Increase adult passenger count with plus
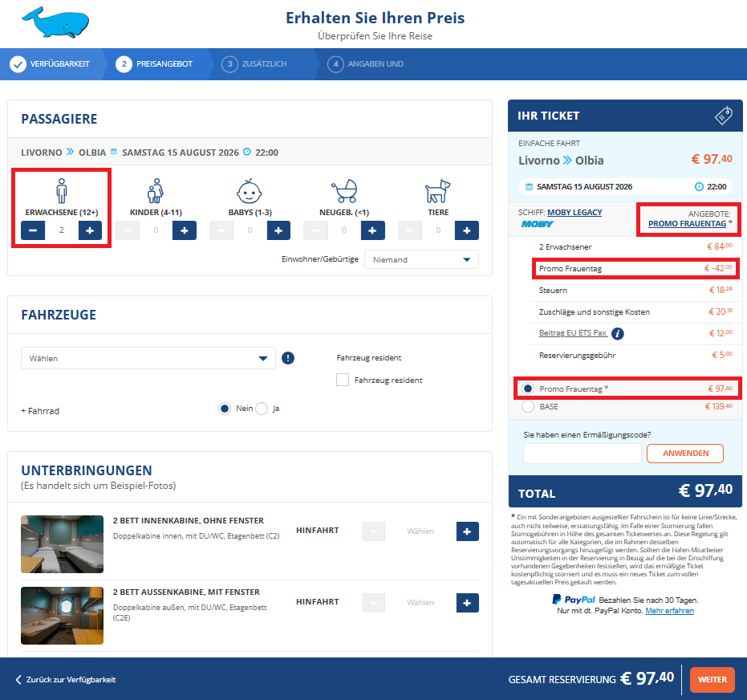 pos(90,230)
